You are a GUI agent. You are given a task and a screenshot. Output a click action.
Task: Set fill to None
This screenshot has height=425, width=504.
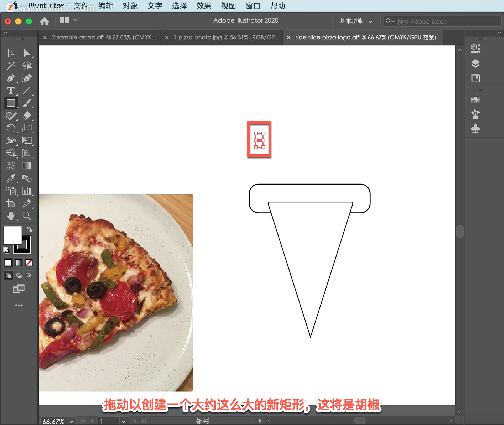29,263
